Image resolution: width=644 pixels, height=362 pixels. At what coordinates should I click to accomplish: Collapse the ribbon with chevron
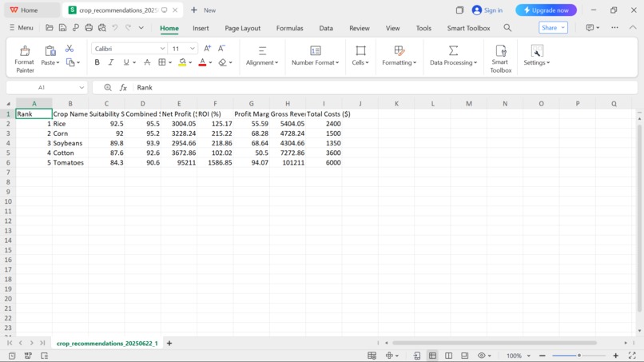click(x=633, y=27)
